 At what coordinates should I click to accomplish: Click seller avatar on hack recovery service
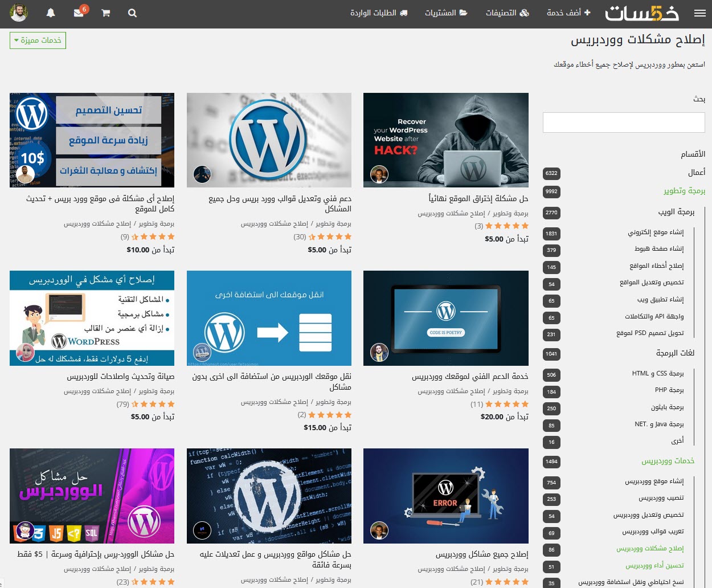coord(379,174)
